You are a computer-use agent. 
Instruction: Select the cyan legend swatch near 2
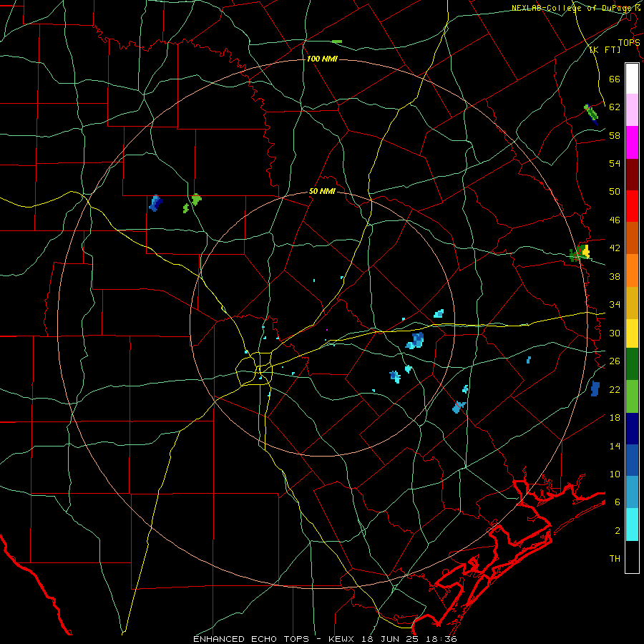pyautogui.click(x=632, y=525)
